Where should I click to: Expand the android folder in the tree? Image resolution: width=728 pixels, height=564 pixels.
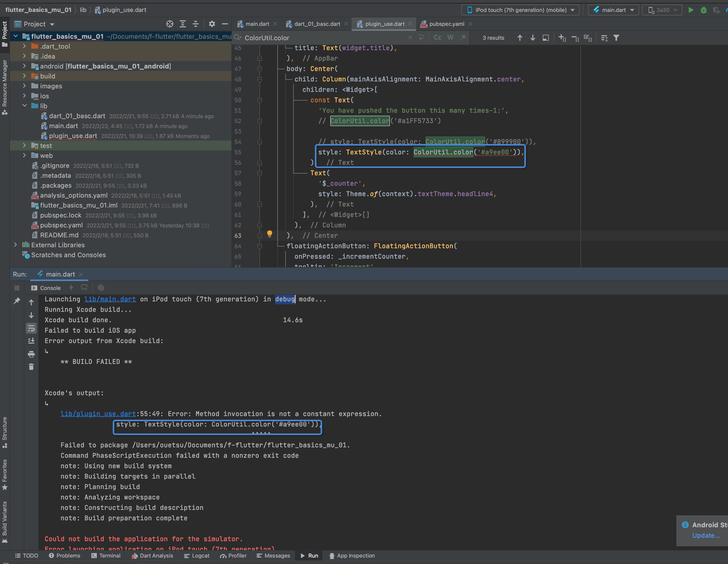24,66
